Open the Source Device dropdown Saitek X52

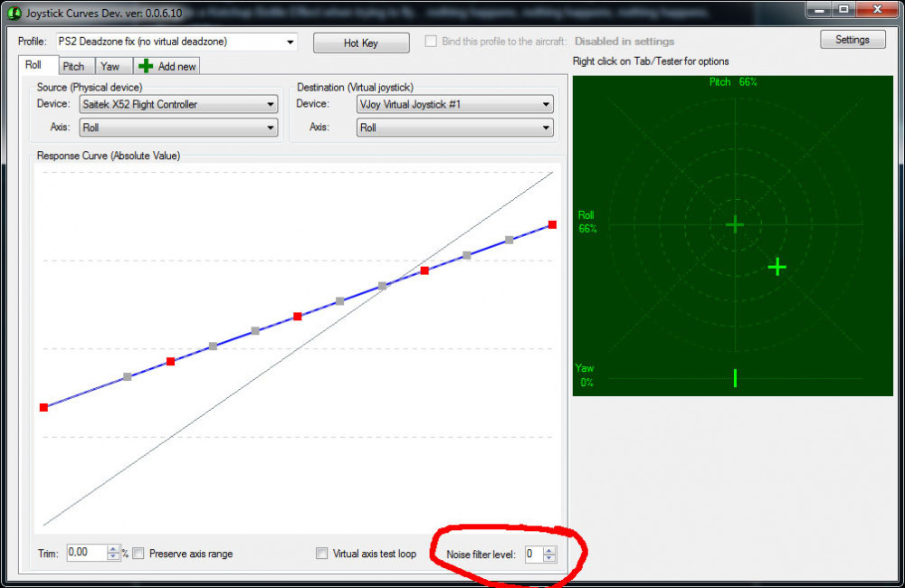click(x=178, y=104)
